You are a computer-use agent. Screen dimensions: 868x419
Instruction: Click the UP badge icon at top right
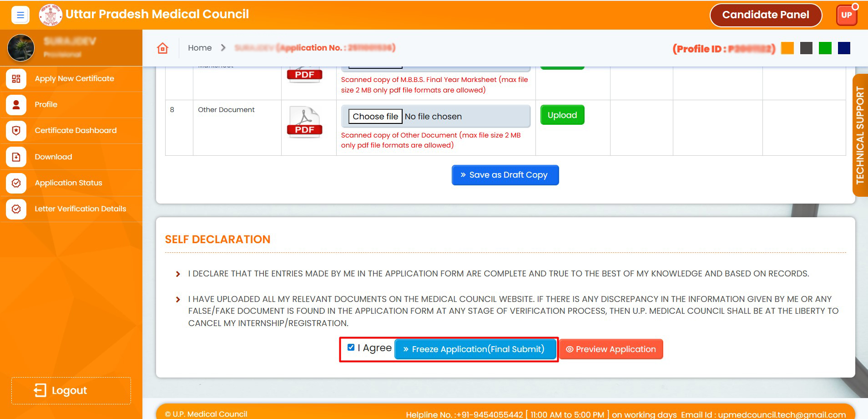tap(846, 15)
